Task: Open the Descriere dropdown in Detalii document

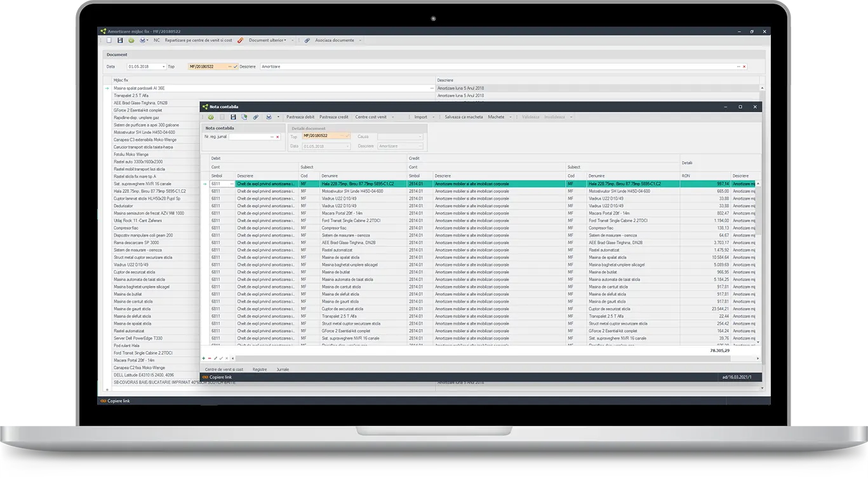Action: (x=420, y=146)
